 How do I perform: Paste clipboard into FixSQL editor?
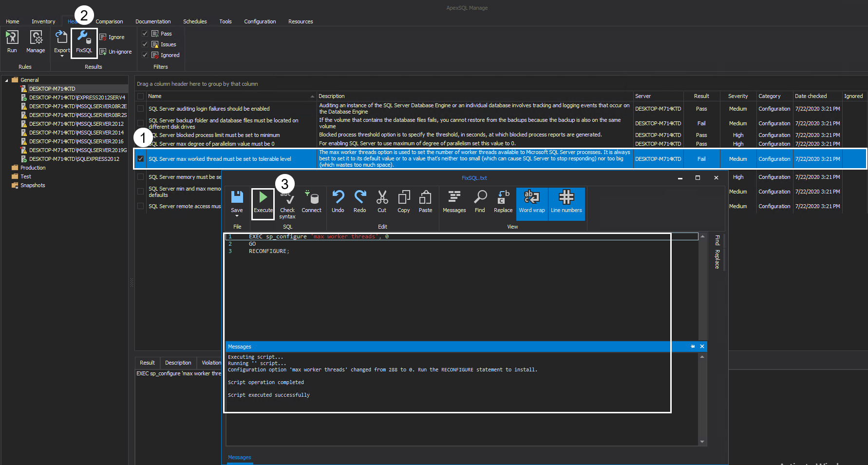tap(425, 202)
